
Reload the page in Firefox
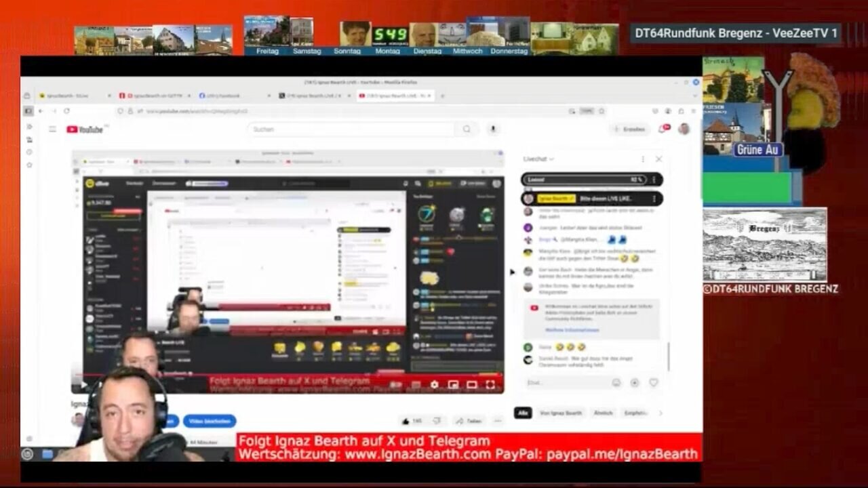pyautogui.click(x=66, y=111)
